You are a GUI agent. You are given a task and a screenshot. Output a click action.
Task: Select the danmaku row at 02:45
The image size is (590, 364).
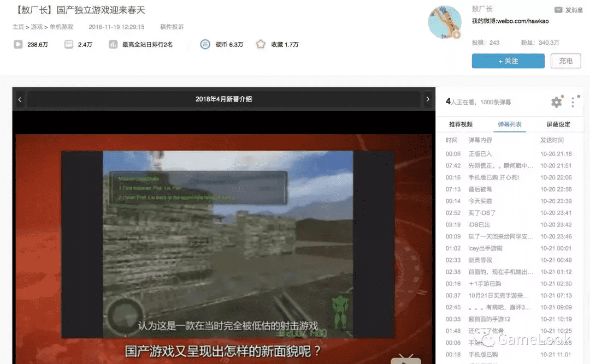pyautogui.click(x=509, y=308)
